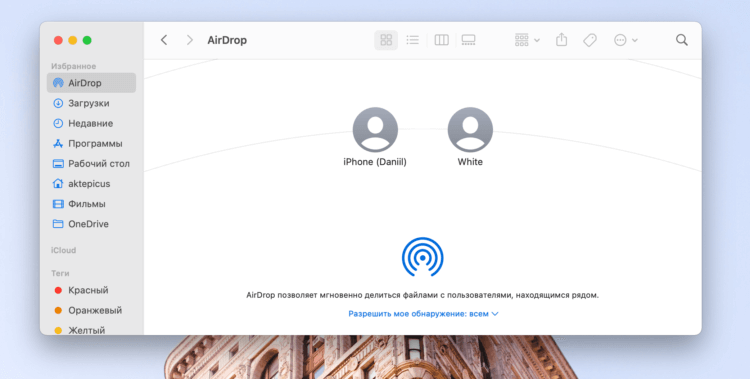The image size is (750, 379).
Task: Click the Share toolbar icon
Action: [x=562, y=40]
